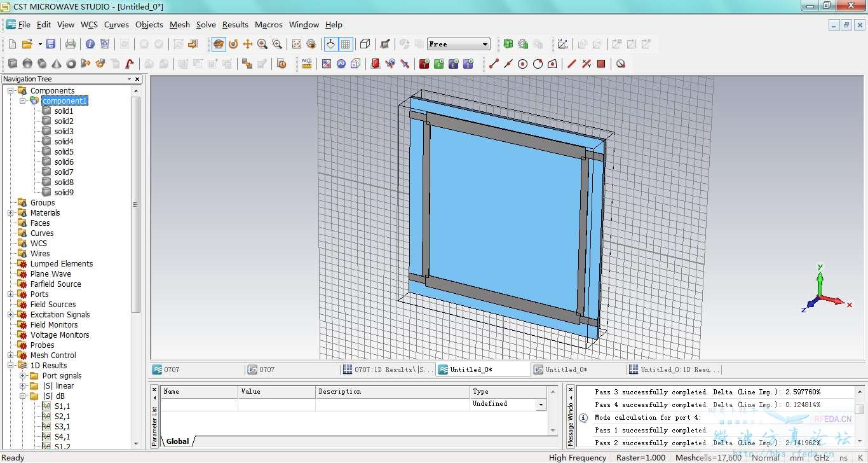Image resolution: width=868 pixels, height=463 pixels.
Task: Expand the Port signals folder
Action: [23, 376]
